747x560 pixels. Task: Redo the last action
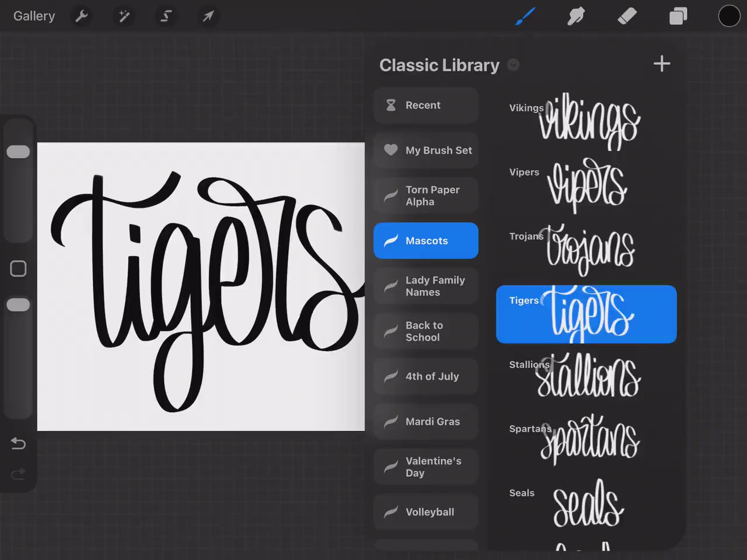coord(18,474)
